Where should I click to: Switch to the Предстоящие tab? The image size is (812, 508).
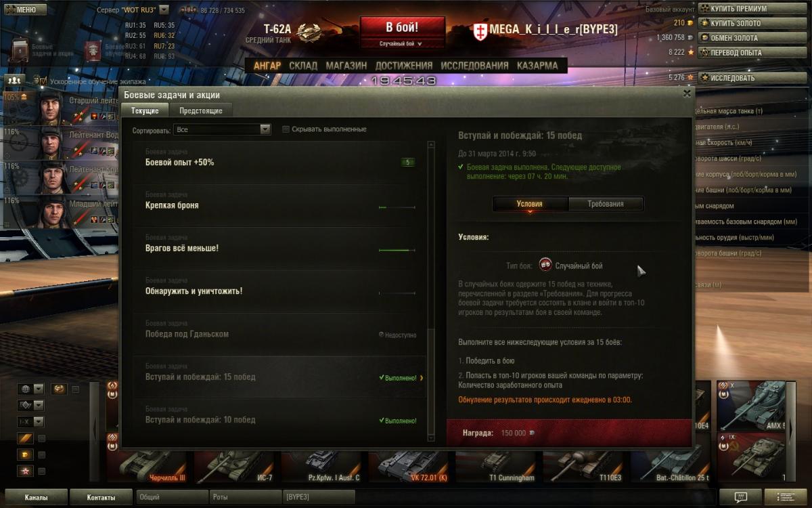tap(201, 110)
